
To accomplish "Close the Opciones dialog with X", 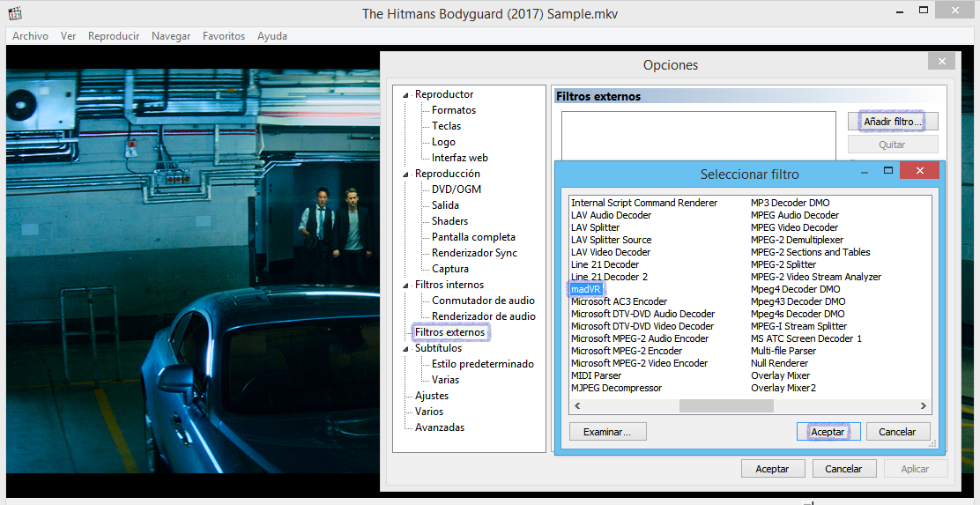I will [941, 61].
